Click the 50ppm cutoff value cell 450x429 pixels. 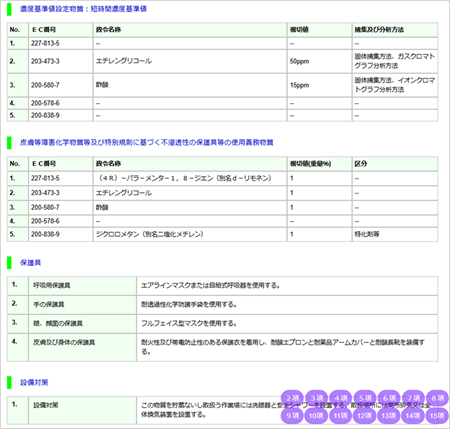point(319,61)
